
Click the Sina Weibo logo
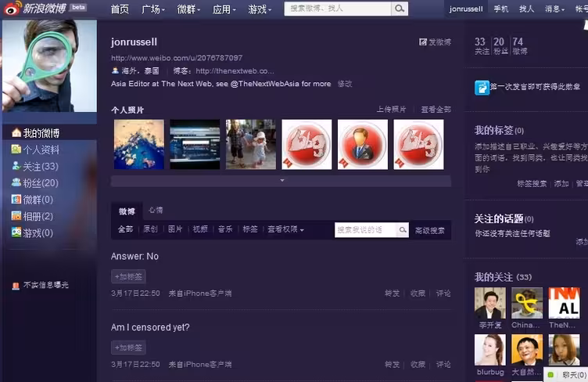click(x=34, y=9)
